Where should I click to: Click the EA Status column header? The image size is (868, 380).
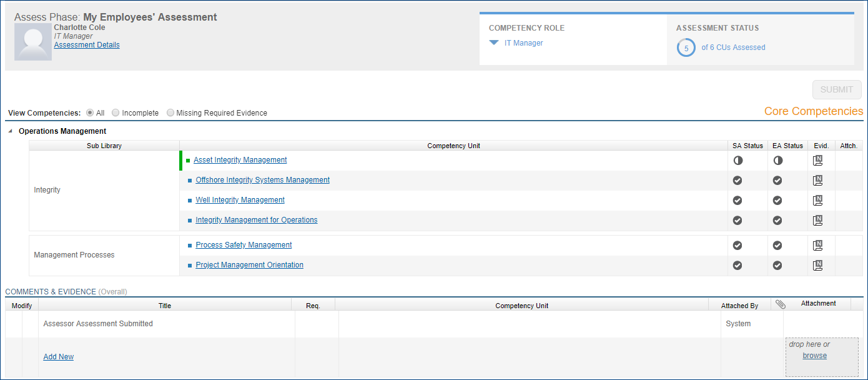coord(788,146)
